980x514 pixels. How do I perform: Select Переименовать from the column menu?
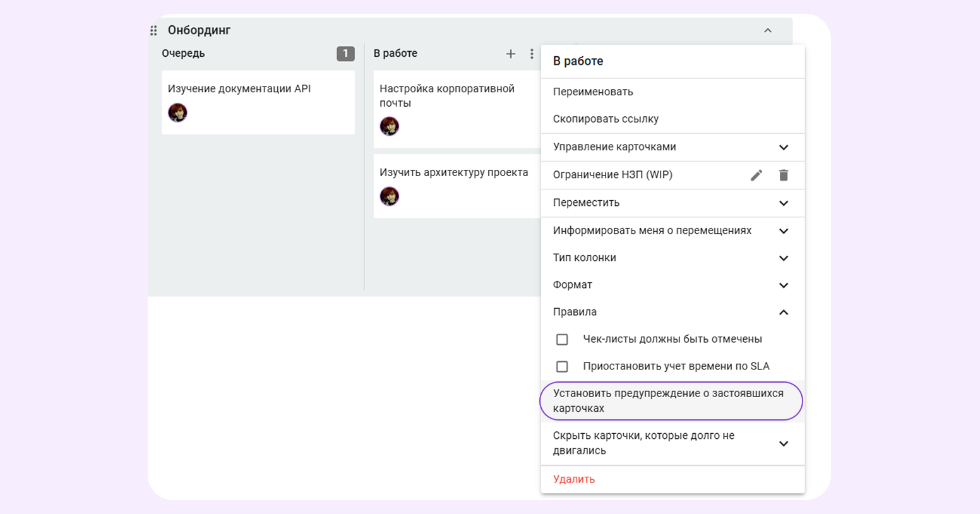tap(593, 92)
